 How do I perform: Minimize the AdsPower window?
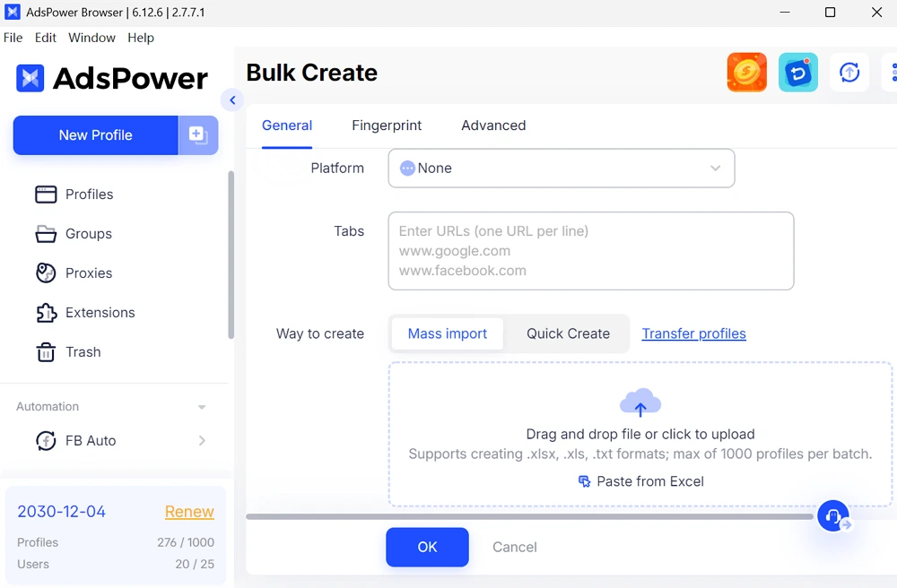(x=785, y=12)
